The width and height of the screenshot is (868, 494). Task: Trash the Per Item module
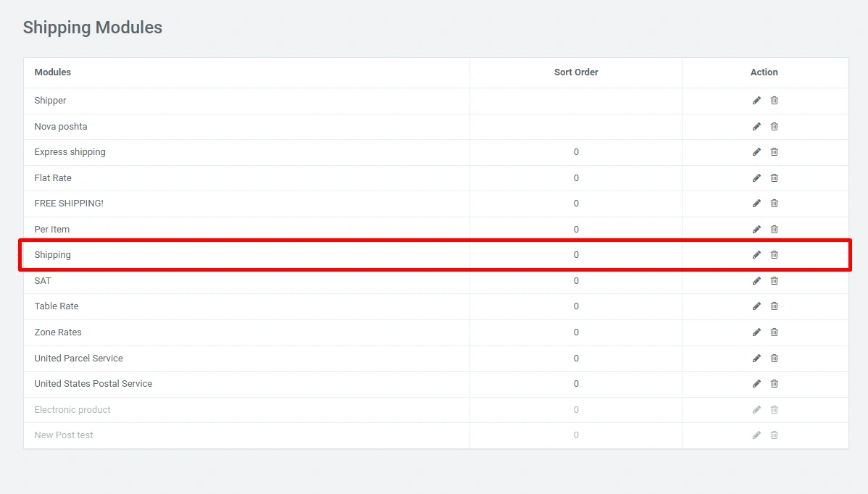(x=774, y=230)
